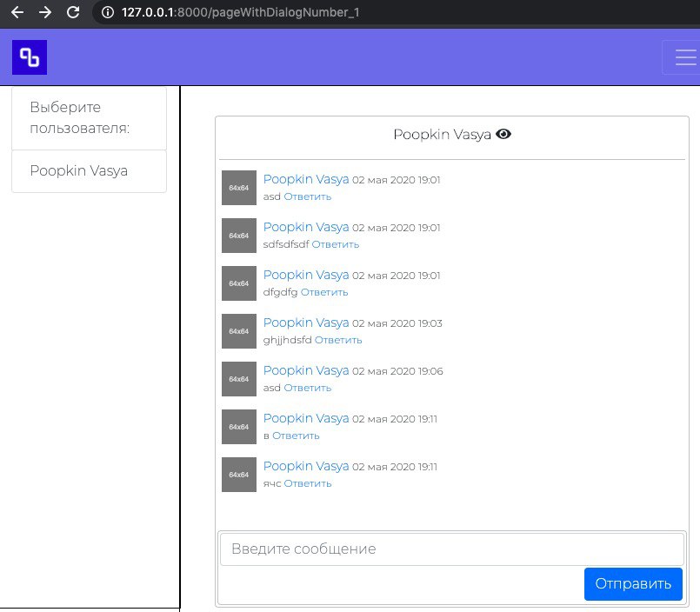Open avatar of 'sdfsdfsdf' message
This screenshot has width=700, height=612.
(239, 236)
